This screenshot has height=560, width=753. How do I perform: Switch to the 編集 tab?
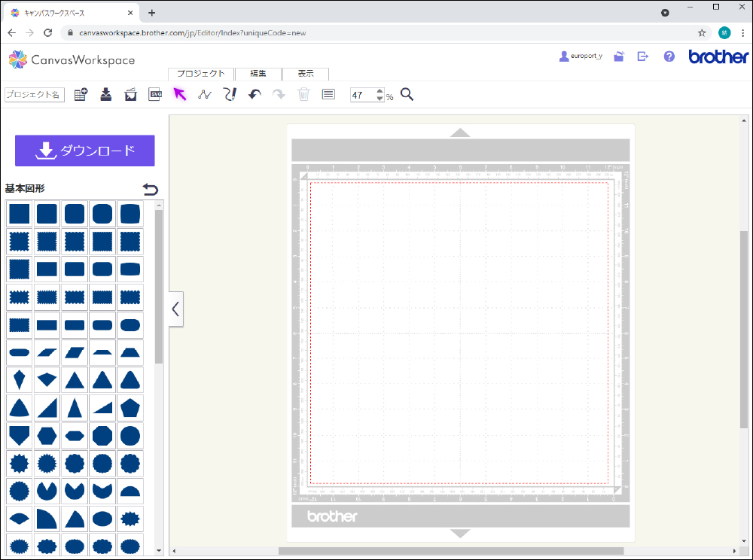[x=258, y=74]
